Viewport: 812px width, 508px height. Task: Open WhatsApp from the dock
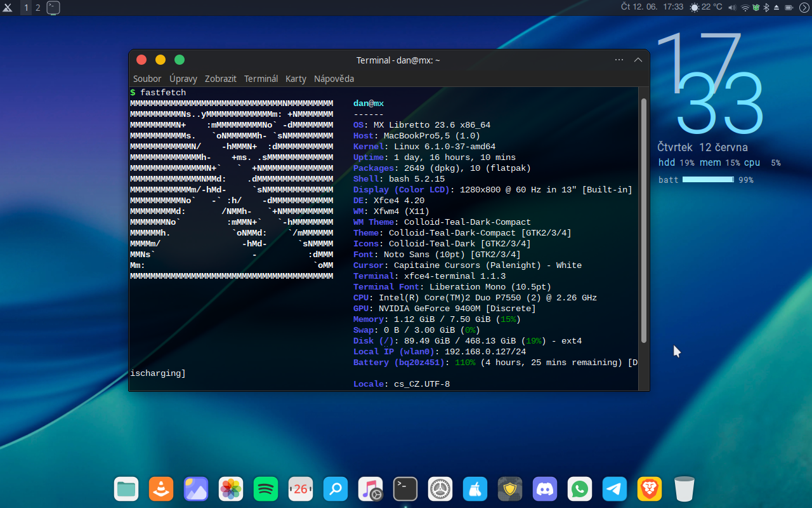coord(579,489)
